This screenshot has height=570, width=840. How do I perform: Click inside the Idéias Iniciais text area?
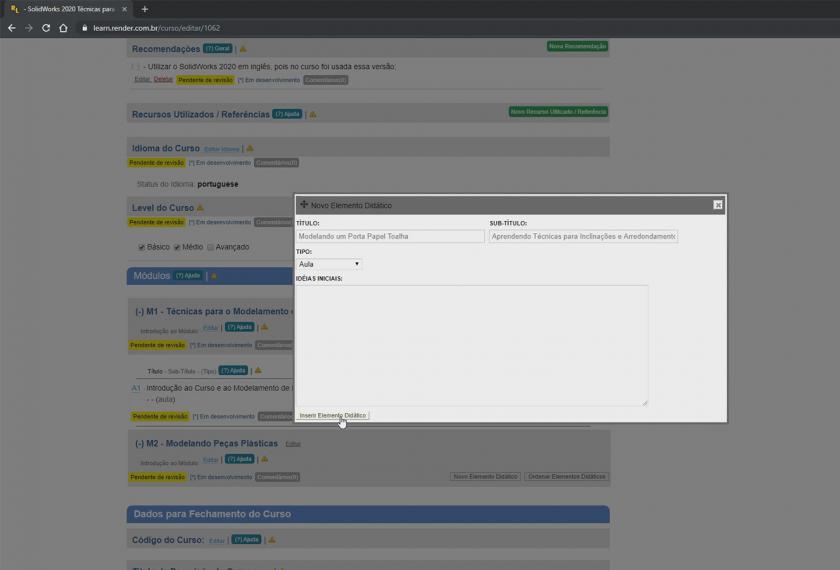(472, 345)
